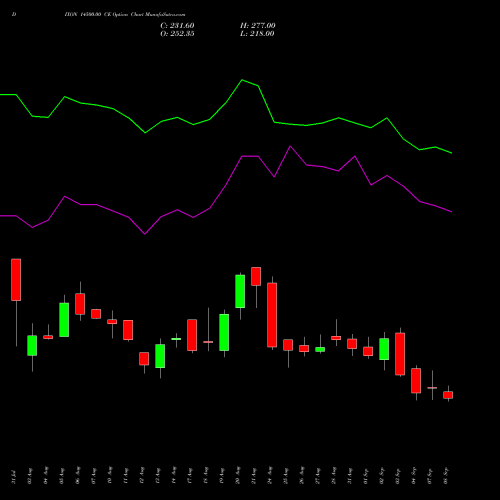Select the green candle for 20 Aug
This screenshot has width=500, height=500.
point(240,291)
